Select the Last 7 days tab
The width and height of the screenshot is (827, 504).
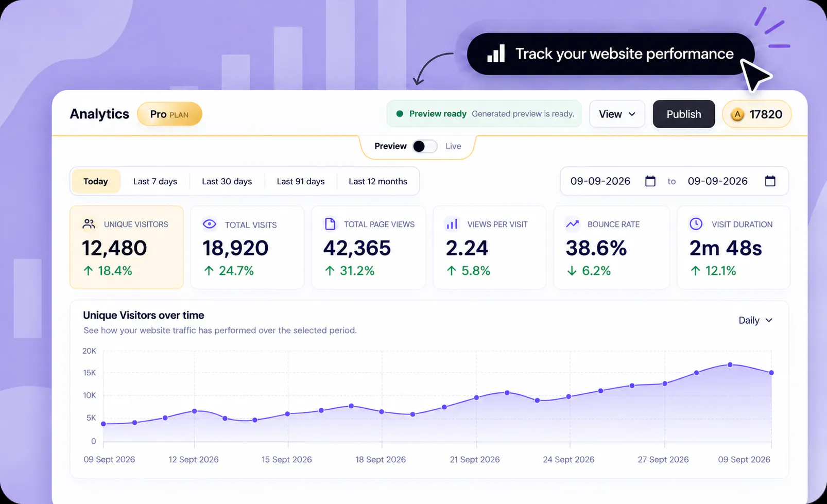(x=155, y=181)
